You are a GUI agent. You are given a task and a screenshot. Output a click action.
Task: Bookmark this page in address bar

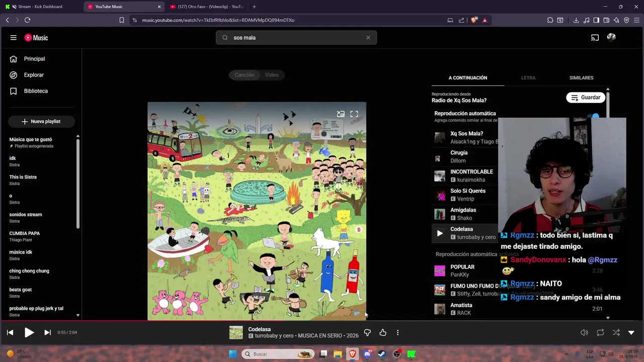pyautogui.click(x=122, y=20)
